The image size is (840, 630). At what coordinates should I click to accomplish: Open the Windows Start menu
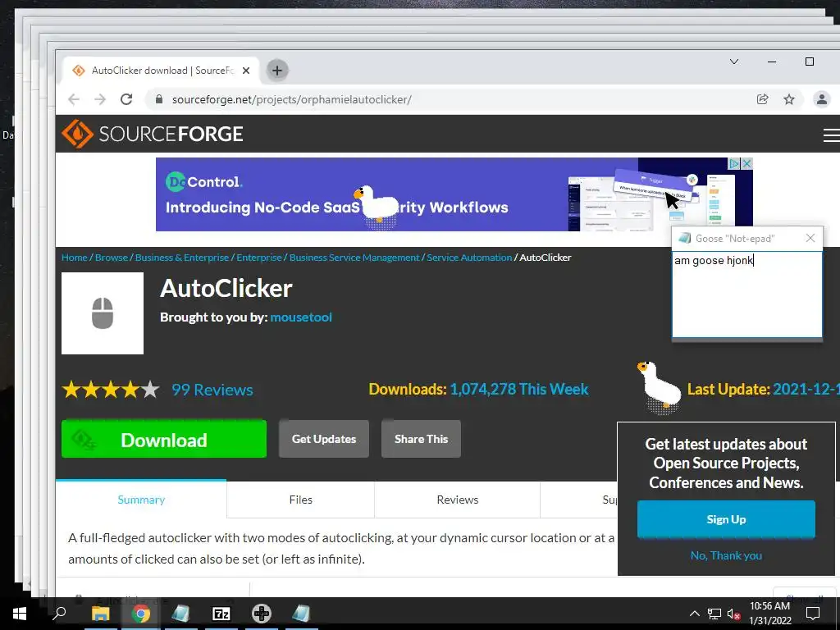20,614
